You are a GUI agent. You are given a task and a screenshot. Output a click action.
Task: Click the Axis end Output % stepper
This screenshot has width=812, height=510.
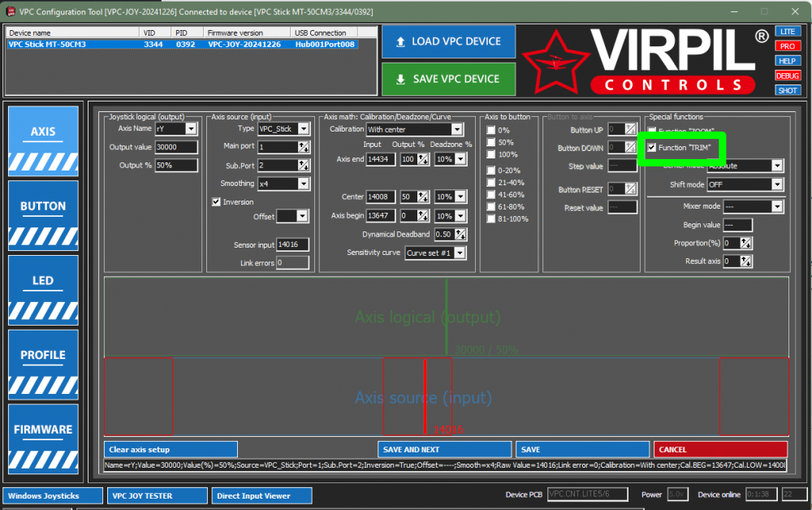(423, 159)
